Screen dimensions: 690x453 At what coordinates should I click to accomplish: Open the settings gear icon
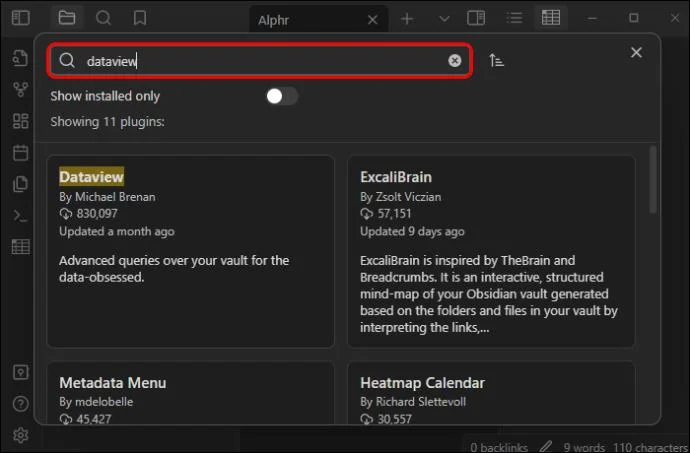pyautogui.click(x=21, y=435)
